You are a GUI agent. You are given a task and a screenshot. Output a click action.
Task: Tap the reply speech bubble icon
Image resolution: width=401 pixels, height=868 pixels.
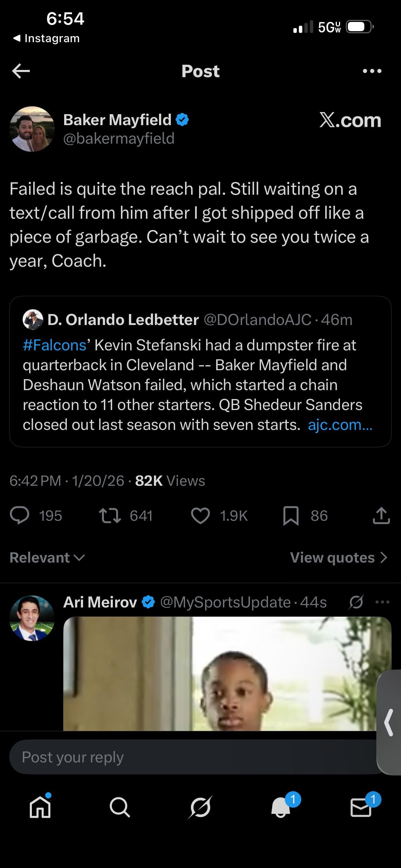tap(20, 516)
